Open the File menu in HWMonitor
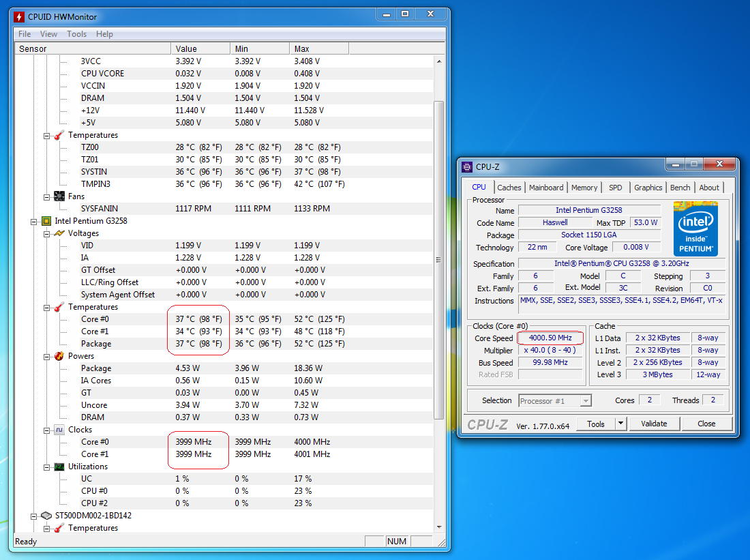750x560 pixels. tap(25, 34)
